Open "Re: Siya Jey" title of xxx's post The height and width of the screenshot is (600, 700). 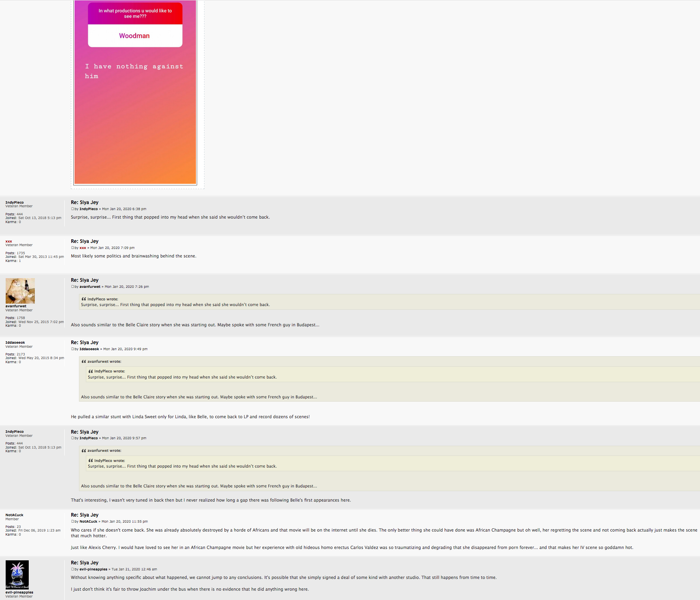pyautogui.click(x=85, y=241)
